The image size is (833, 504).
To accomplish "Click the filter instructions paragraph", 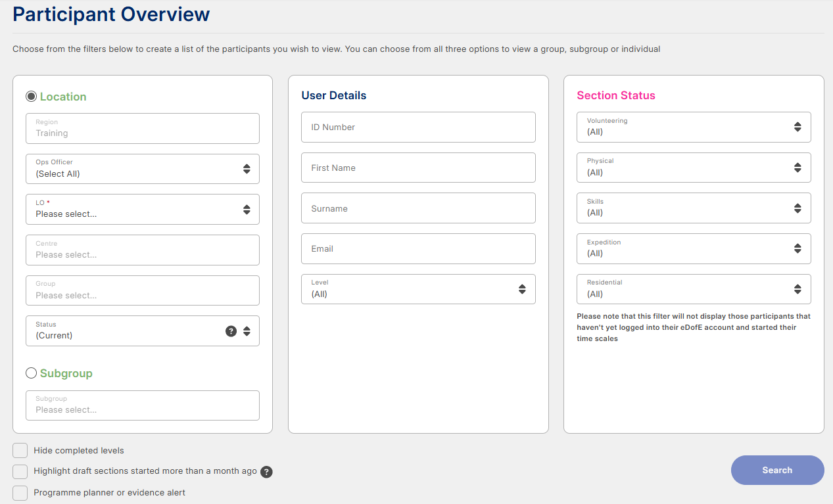I will (x=336, y=49).
